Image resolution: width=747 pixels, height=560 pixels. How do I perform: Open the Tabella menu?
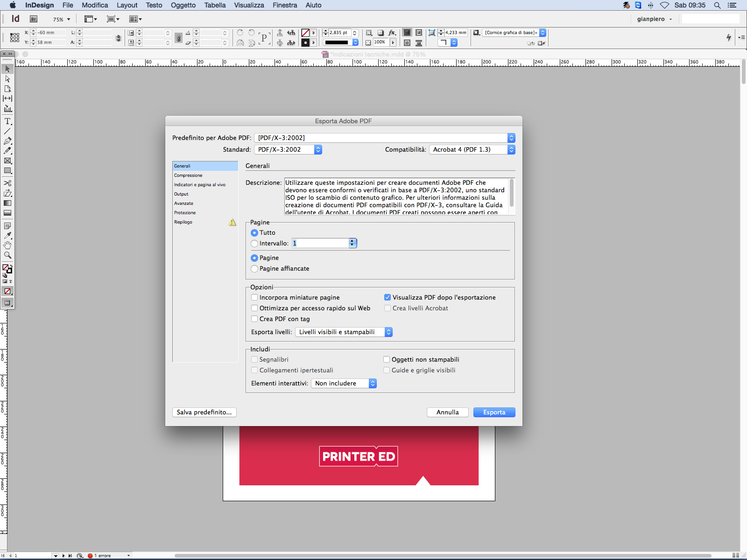click(x=215, y=5)
